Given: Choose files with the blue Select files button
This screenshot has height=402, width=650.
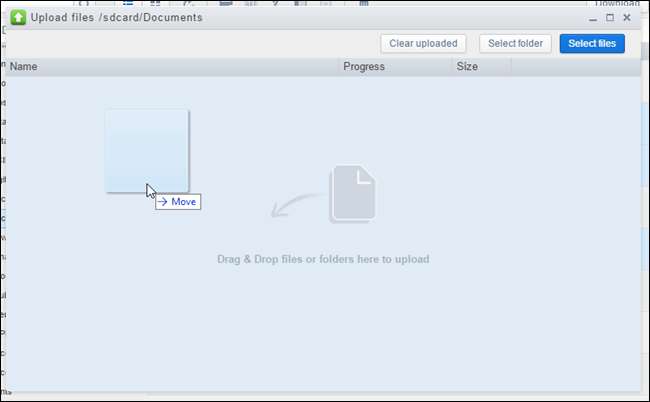Looking at the screenshot, I should (x=592, y=44).
